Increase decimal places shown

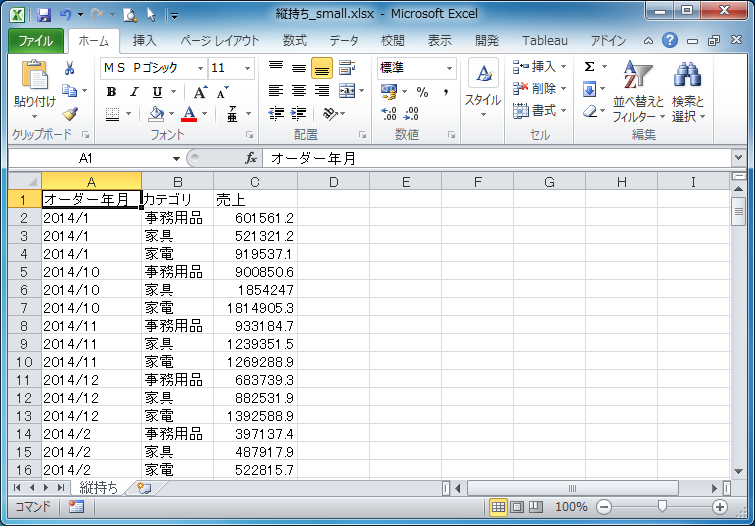point(389,114)
